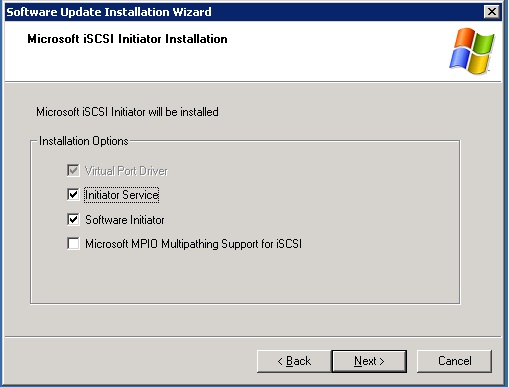
Task: Click the Software Initiator label
Action: (125, 220)
